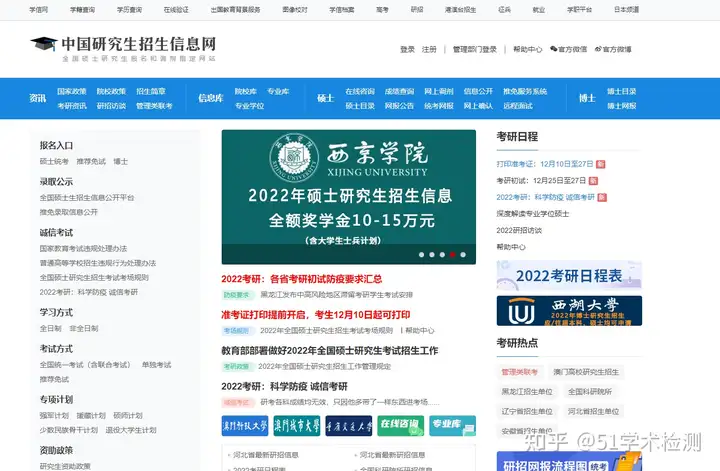The image size is (720, 471).
Task: Open 国家政策 in the blue nav
Action: point(72,91)
